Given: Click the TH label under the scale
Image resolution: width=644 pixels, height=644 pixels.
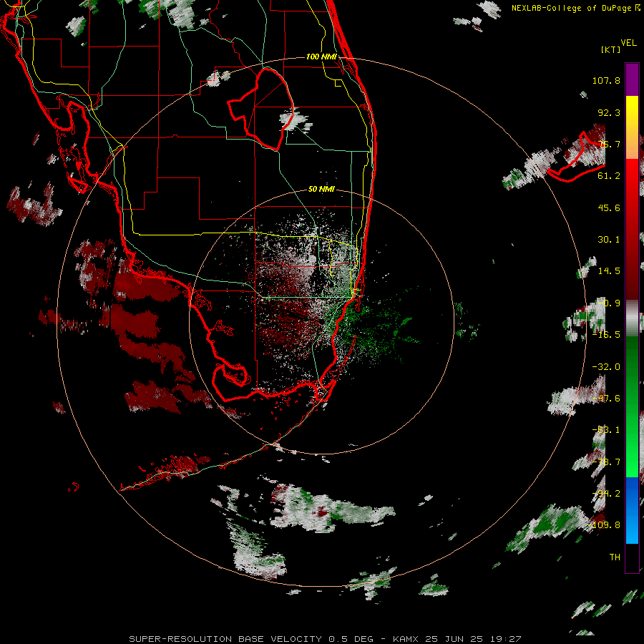Looking at the screenshot, I should click(x=615, y=557).
